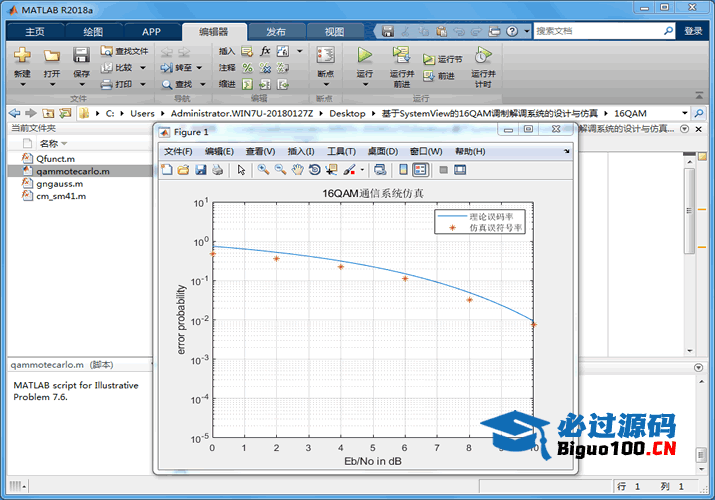The image size is (715, 500).
Task: Click Print Figure icon in Figure 1 toolbar
Action: pyautogui.click(x=218, y=170)
